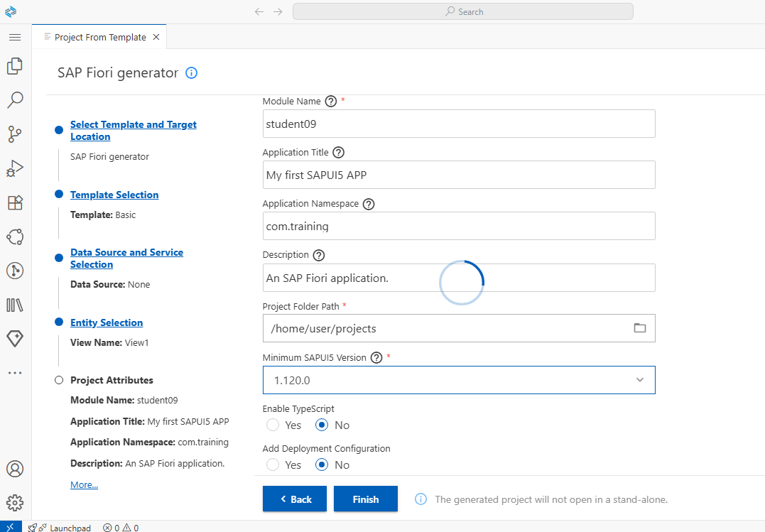Image resolution: width=765 pixels, height=532 pixels.
Task: Go to Entity Selection step
Action: pos(107,322)
